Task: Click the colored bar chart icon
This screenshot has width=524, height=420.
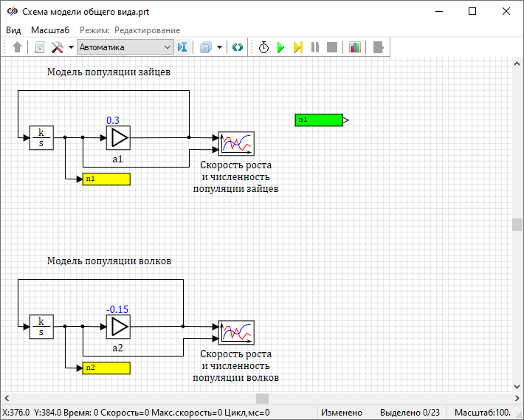Action: point(355,47)
